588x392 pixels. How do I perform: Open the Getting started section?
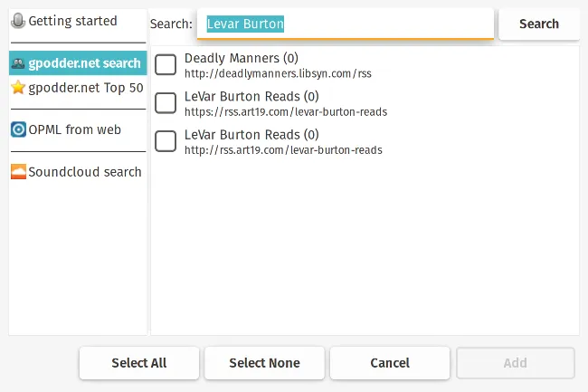point(72,20)
